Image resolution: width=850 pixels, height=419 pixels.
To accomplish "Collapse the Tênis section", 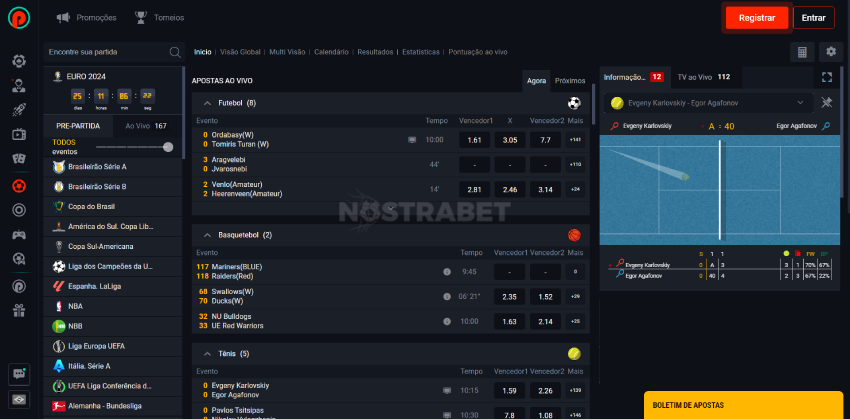I will click(x=207, y=354).
